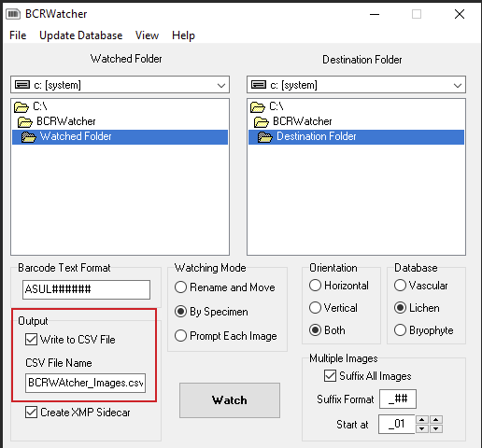Click the open Watched Folder icon
This screenshot has height=448, width=482.
29,137
